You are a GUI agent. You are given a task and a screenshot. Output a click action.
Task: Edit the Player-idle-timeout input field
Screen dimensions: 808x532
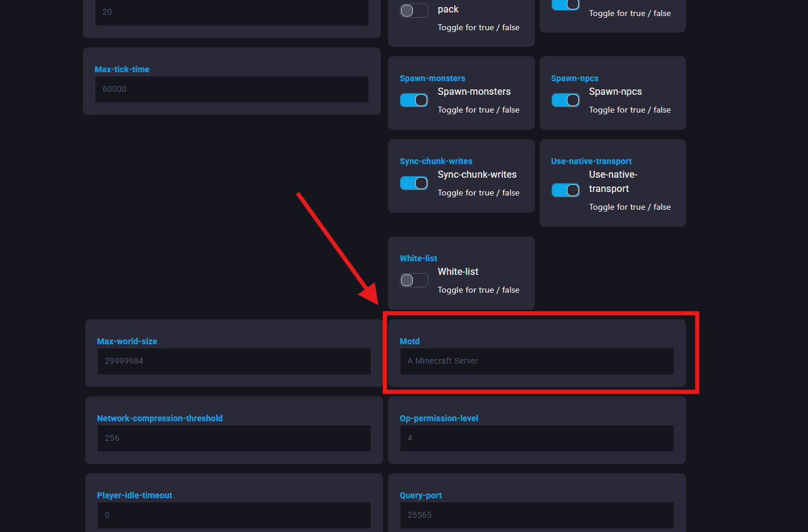pos(234,515)
